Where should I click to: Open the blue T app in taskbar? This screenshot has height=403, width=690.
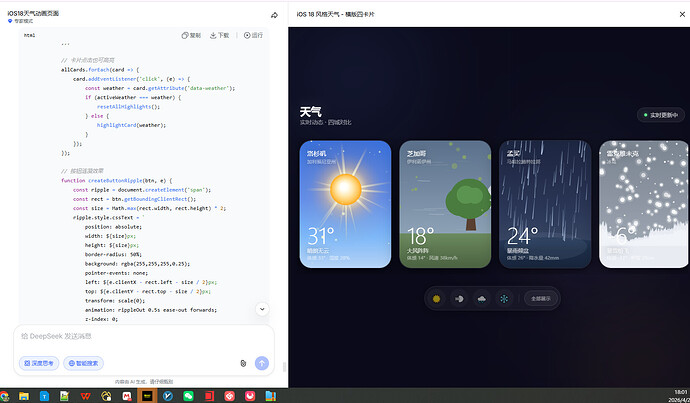pos(44,396)
